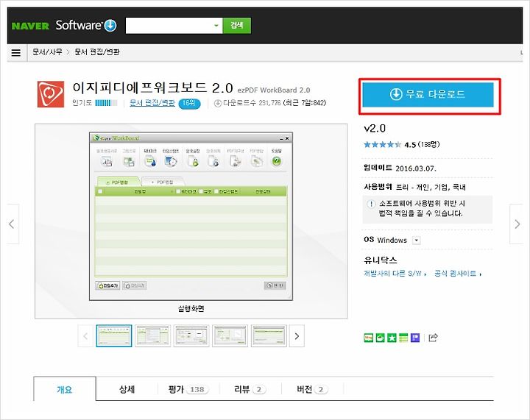
Task: Click the 16위 rank badge
Action: 189,103
